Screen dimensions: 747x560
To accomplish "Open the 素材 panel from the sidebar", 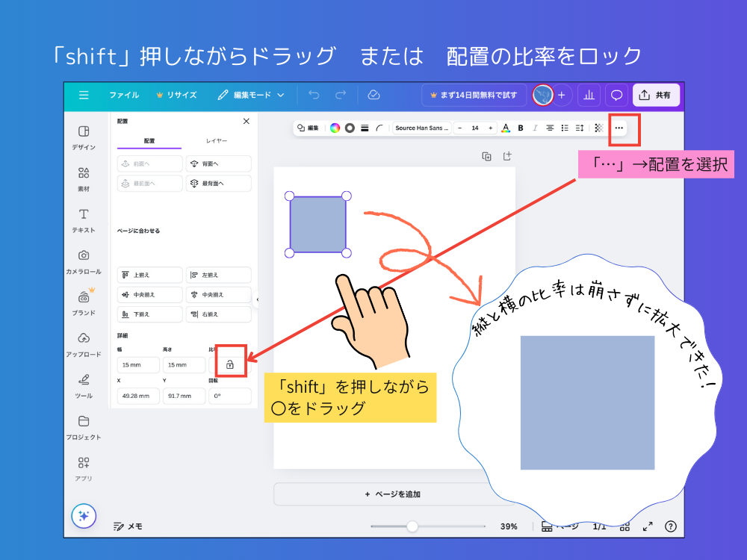I will (x=84, y=177).
